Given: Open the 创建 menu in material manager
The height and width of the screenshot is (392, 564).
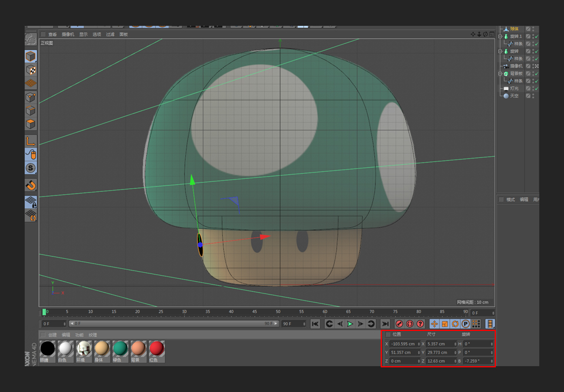Looking at the screenshot, I should coord(52,335).
